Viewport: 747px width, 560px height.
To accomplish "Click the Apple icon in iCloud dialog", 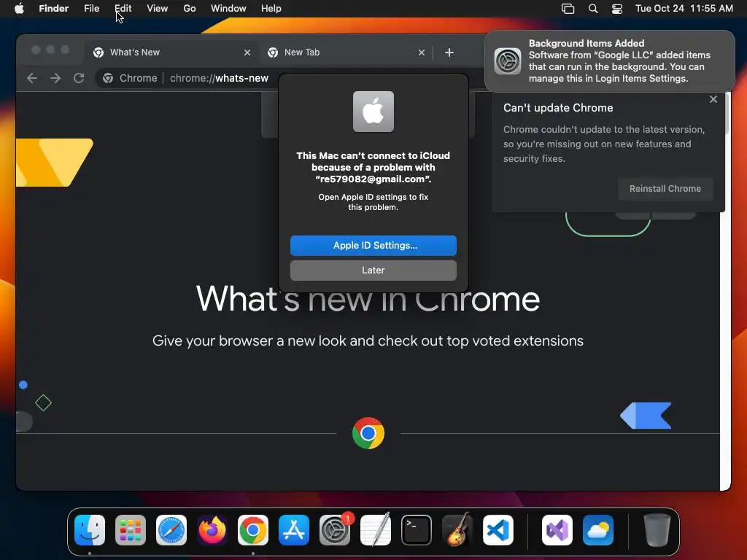I will [373, 112].
